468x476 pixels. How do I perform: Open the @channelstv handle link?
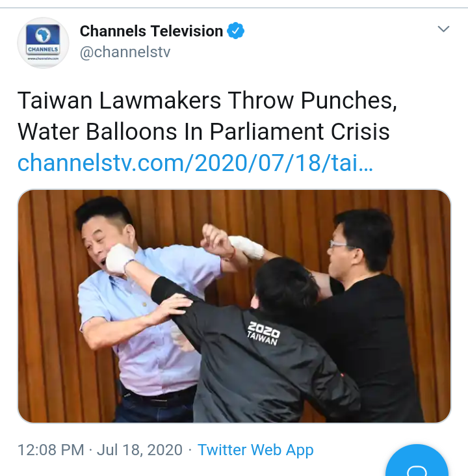(125, 52)
